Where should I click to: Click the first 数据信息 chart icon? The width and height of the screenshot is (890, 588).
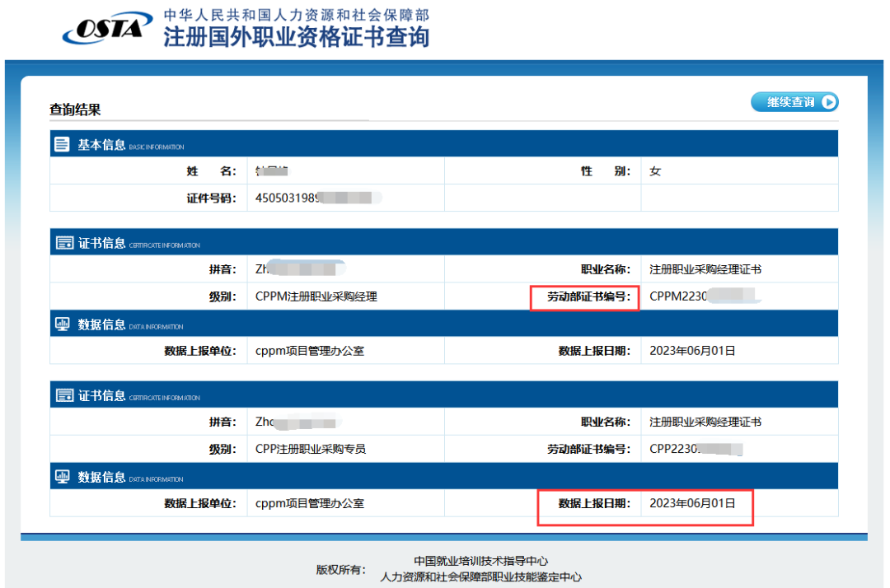[x=62, y=324]
